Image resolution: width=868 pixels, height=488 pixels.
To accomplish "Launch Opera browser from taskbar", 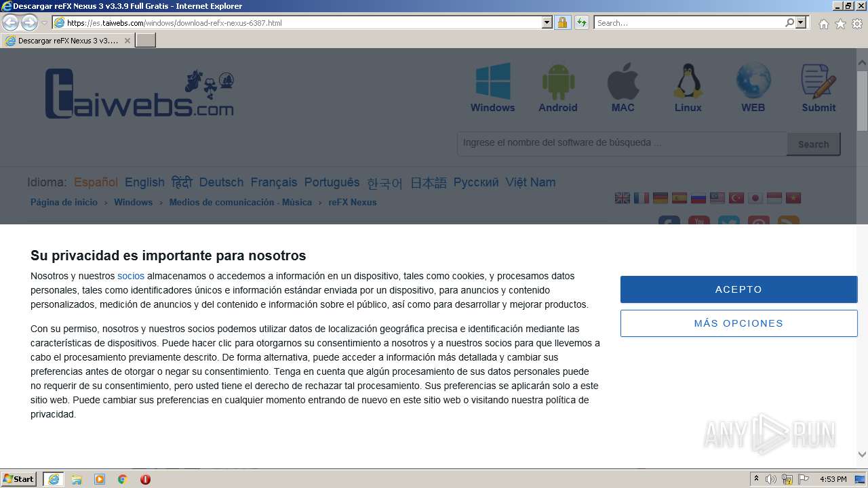I will [145, 479].
